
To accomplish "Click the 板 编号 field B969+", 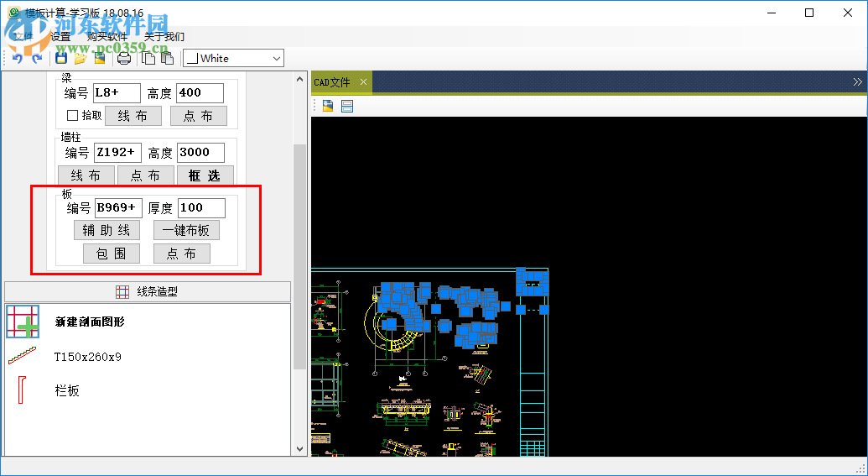I will [118, 208].
